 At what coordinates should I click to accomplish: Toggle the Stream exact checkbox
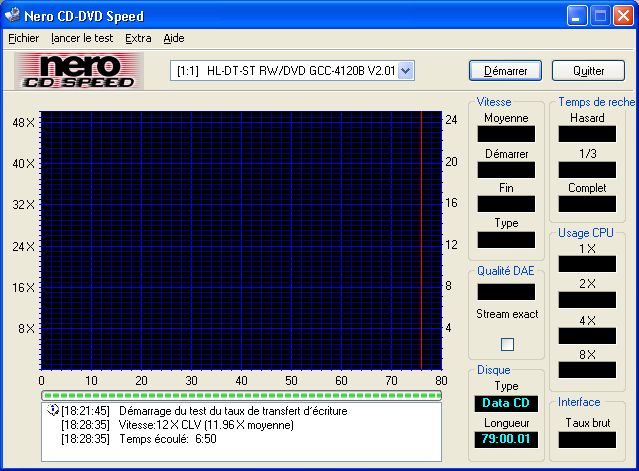click(507, 345)
